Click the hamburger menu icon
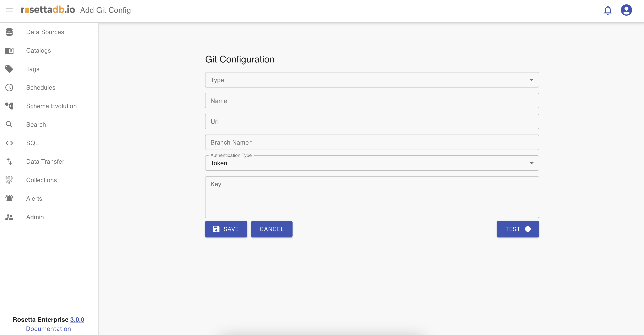The height and width of the screenshot is (335, 644). click(9, 10)
